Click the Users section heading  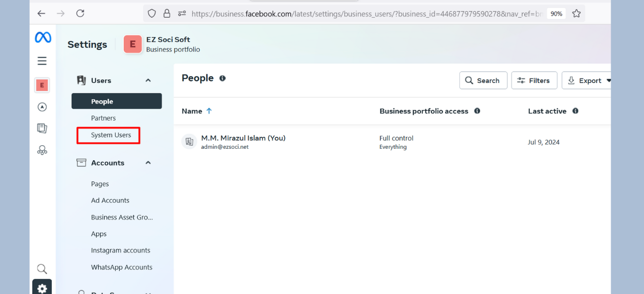coord(101,80)
